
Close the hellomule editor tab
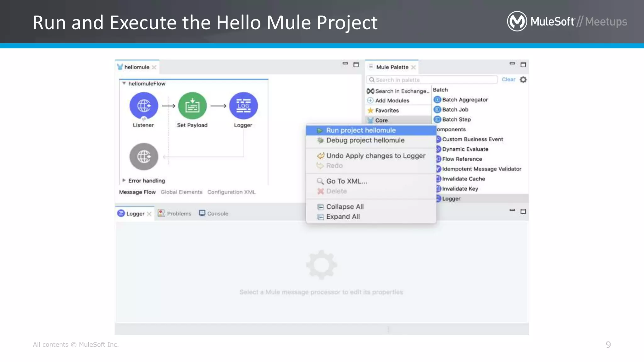click(x=154, y=67)
